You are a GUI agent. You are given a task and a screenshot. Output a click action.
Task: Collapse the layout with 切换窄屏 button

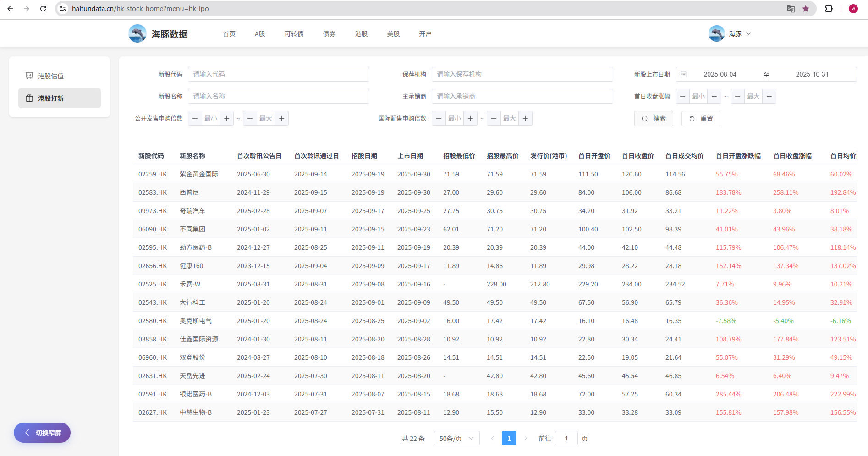coord(42,433)
